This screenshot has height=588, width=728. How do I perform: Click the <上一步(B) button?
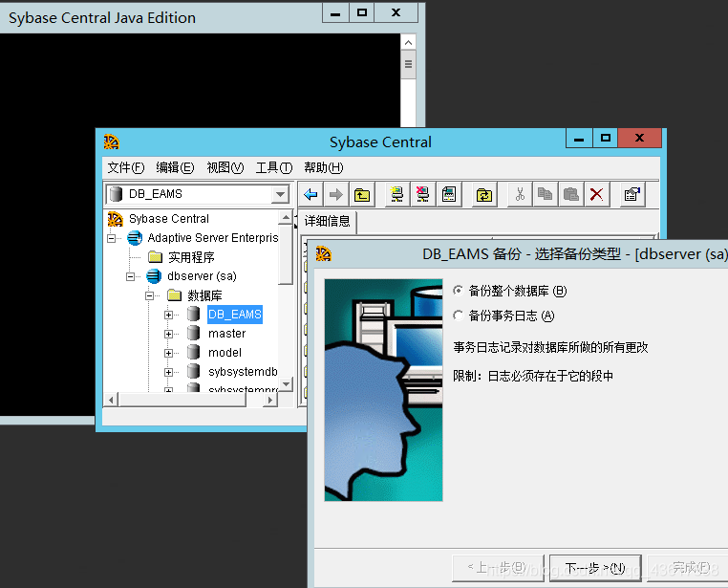(497, 568)
